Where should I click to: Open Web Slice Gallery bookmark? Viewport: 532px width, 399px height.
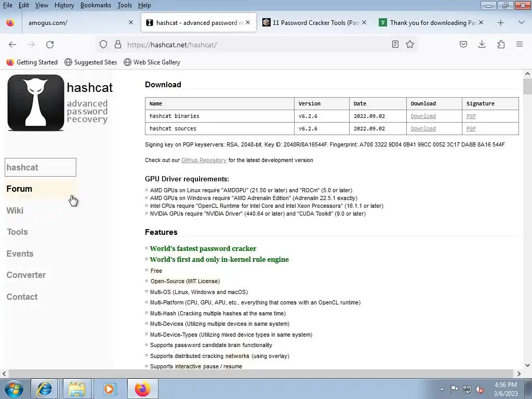152,62
